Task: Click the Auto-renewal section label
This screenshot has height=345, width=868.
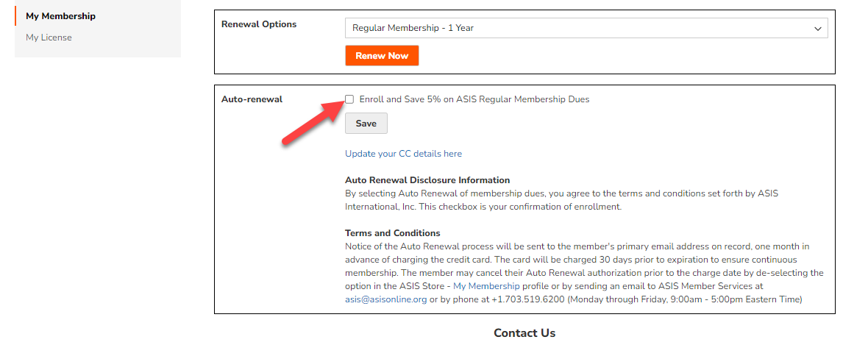Action: [252, 100]
